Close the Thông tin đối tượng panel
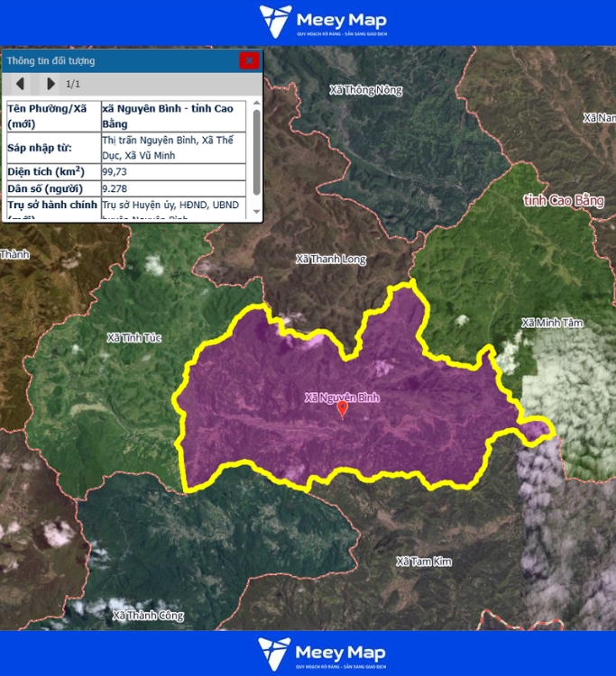This screenshot has width=616, height=676. pyautogui.click(x=249, y=60)
